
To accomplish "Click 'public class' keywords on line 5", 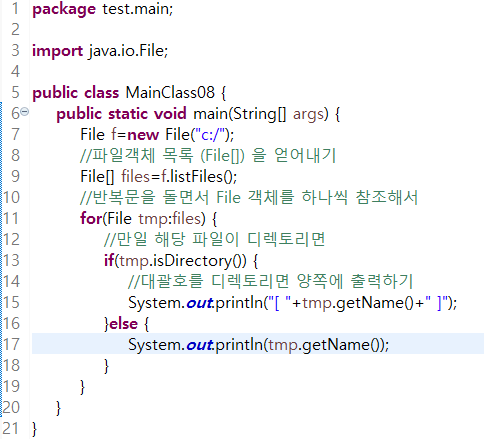I will coord(76,93).
